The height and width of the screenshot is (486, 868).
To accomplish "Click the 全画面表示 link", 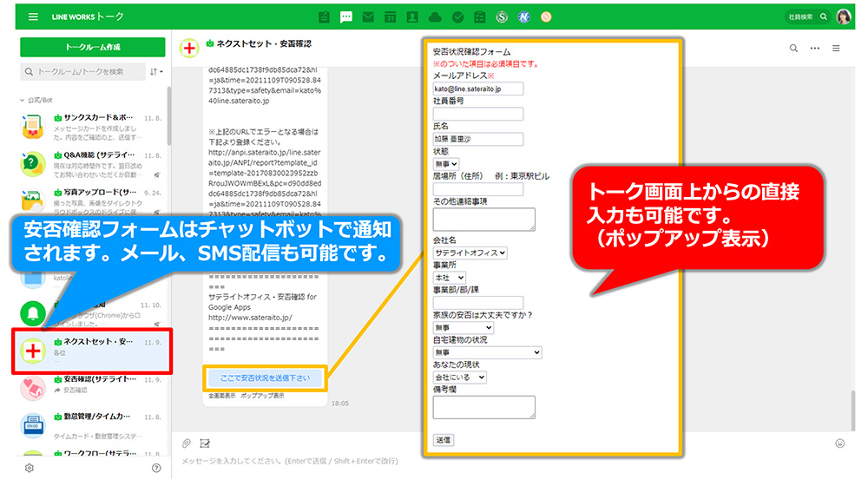I will (x=221, y=396).
